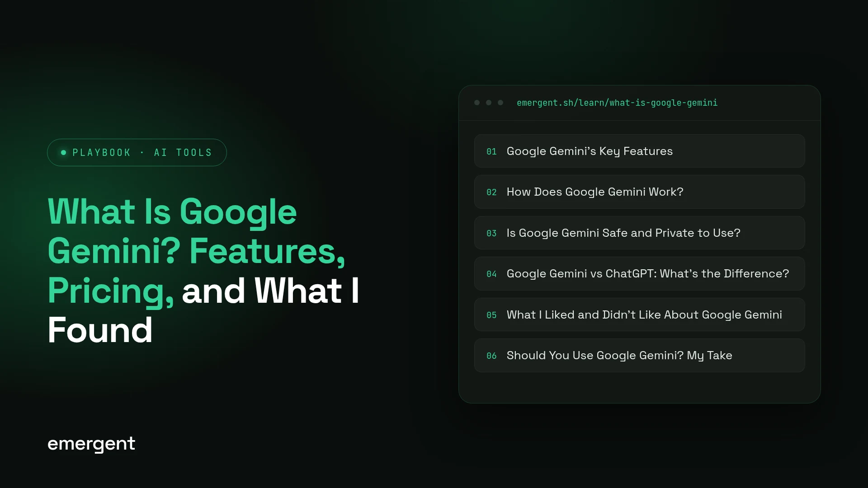Click the emergent.sh/learn/what-is-google-gemini URL
The width and height of the screenshot is (868, 488).
click(617, 103)
